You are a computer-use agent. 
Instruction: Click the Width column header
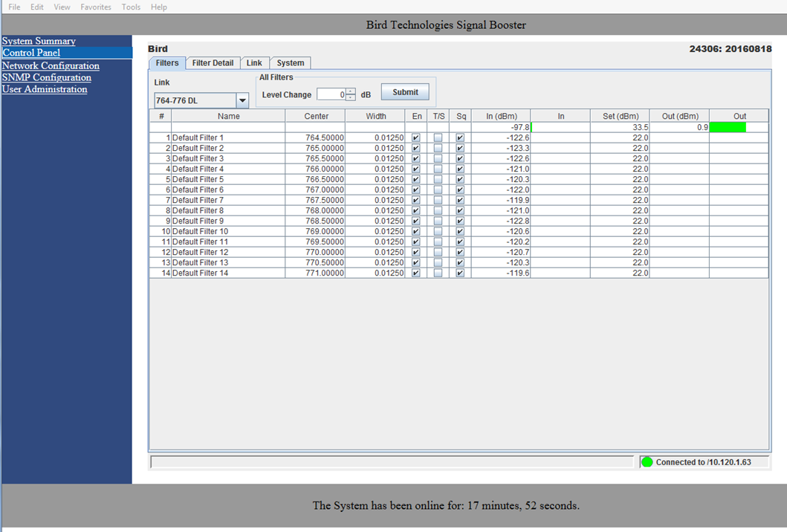click(x=375, y=116)
